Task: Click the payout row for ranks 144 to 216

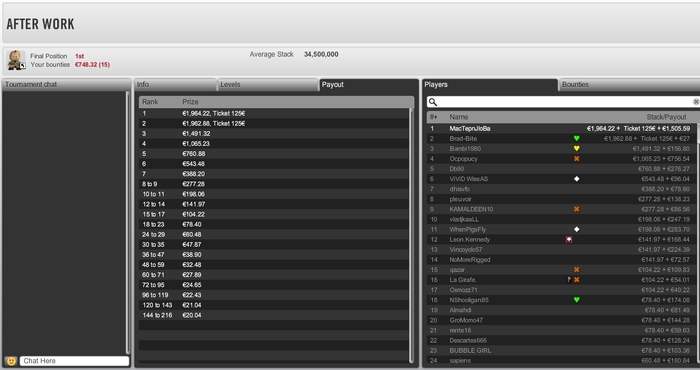Action: (274, 315)
